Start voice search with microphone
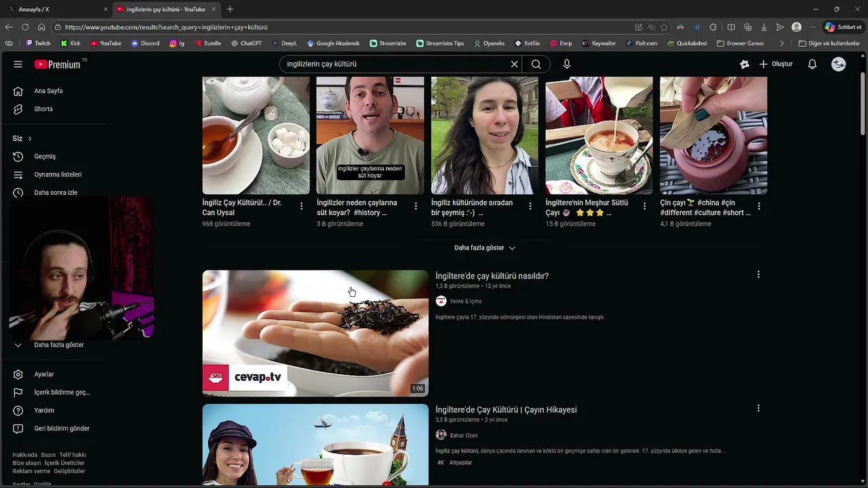The image size is (868, 488). pyautogui.click(x=567, y=64)
